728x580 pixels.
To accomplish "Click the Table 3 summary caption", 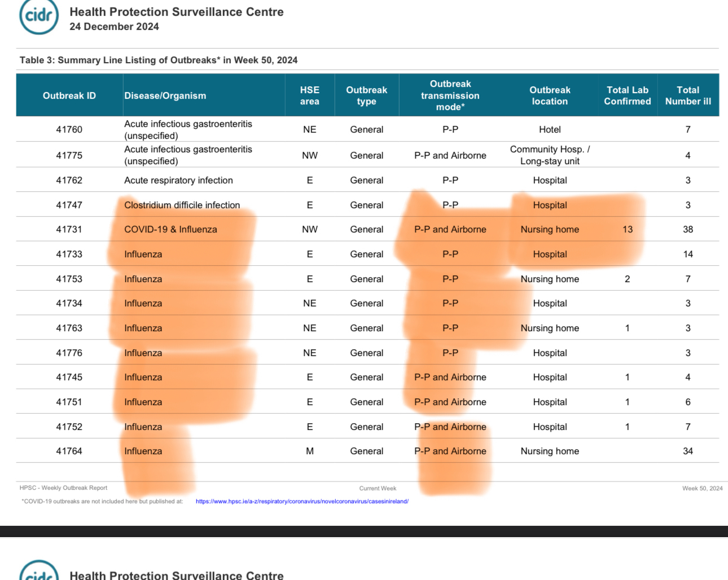I will coord(159,60).
